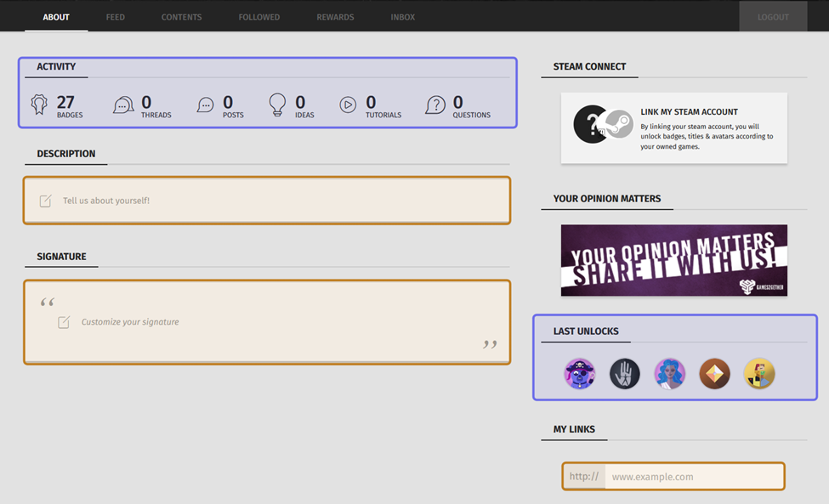Open the Inbox tab
Image resolution: width=829 pixels, height=504 pixels.
(403, 17)
